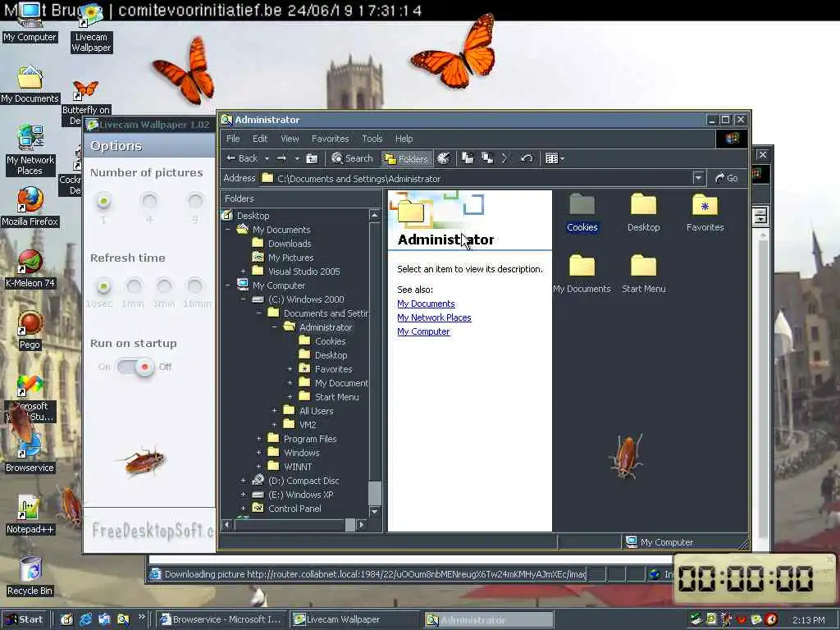
Task: Open the Livecam Wallpaper desktop shortcut
Action: pyautogui.click(x=90, y=28)
